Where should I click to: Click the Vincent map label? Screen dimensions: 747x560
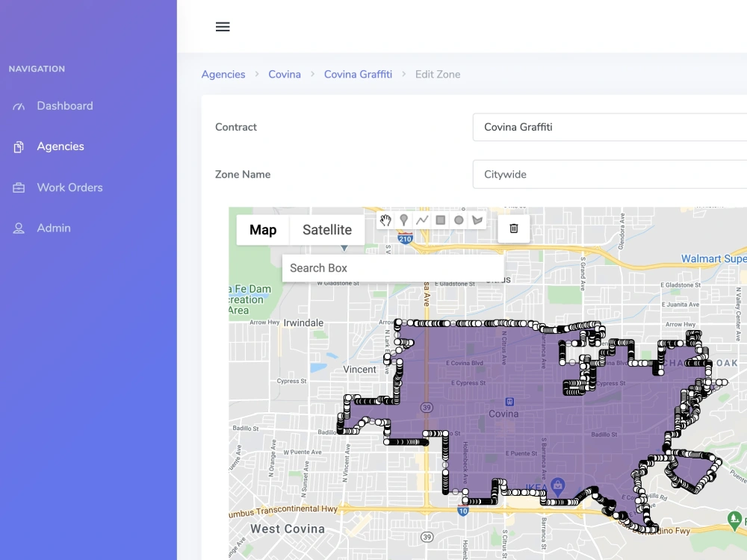pyautogui.click(x=360, y=370)
